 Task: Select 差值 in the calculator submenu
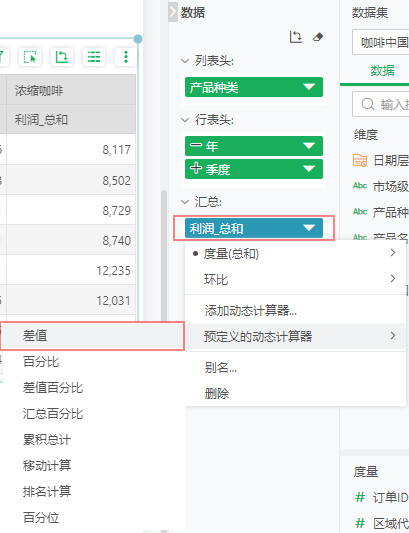[92, 336]
